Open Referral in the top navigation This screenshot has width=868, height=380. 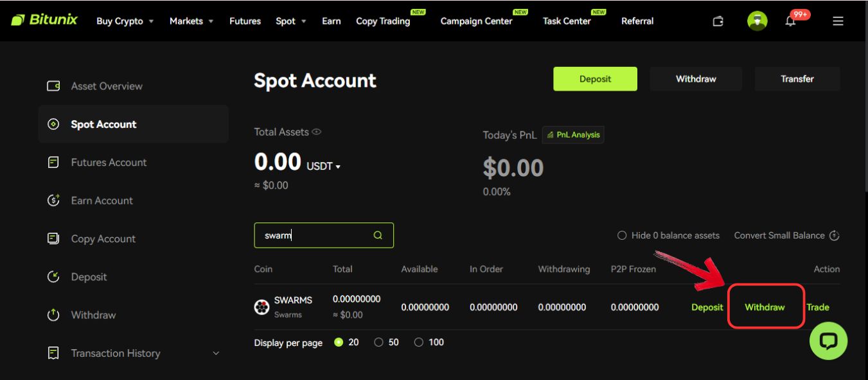pos(637,21)
